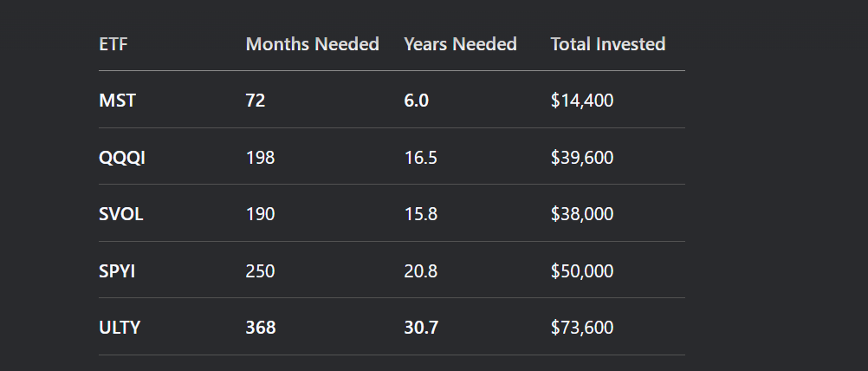Select the 190 months value for SVOL

pos(260,214)
